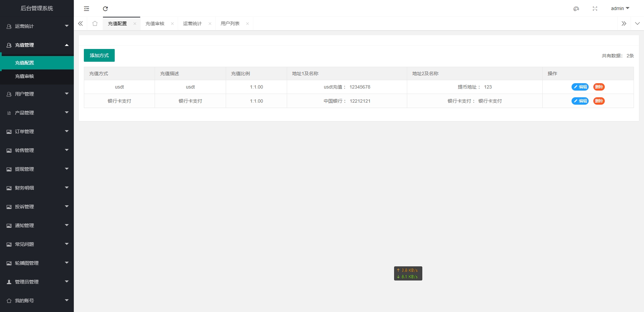The height and width of the screenshot is (312, 644).
Task: Toggle fullscreen mode icon
Action: tap(595, 9)
